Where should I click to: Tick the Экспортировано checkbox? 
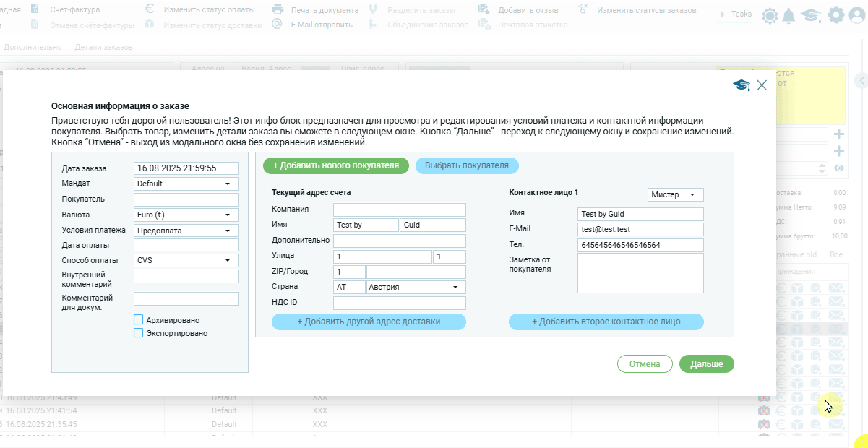(x=139, y=333)
